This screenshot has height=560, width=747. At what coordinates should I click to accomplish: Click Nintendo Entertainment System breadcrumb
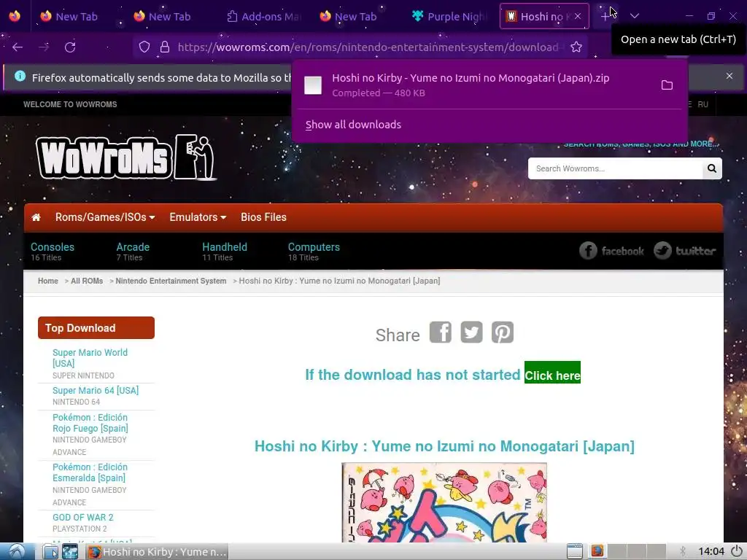171,281
